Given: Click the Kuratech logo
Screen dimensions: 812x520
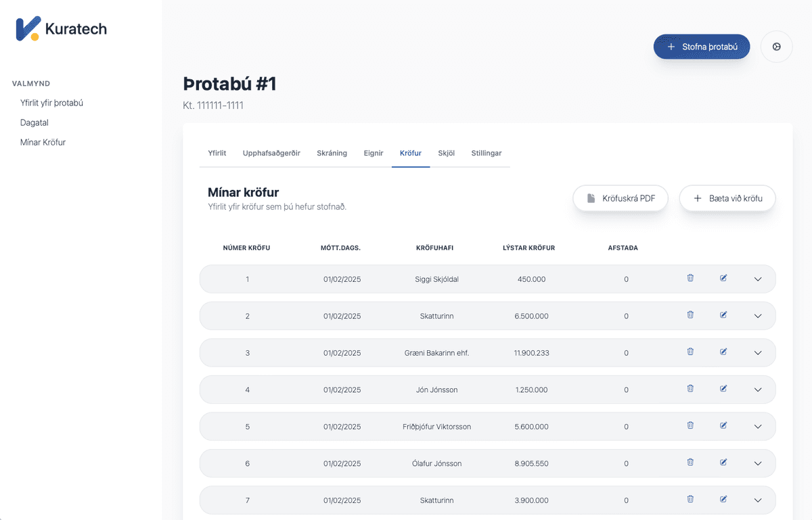Looking at the screenshot, I should (62, 29).
